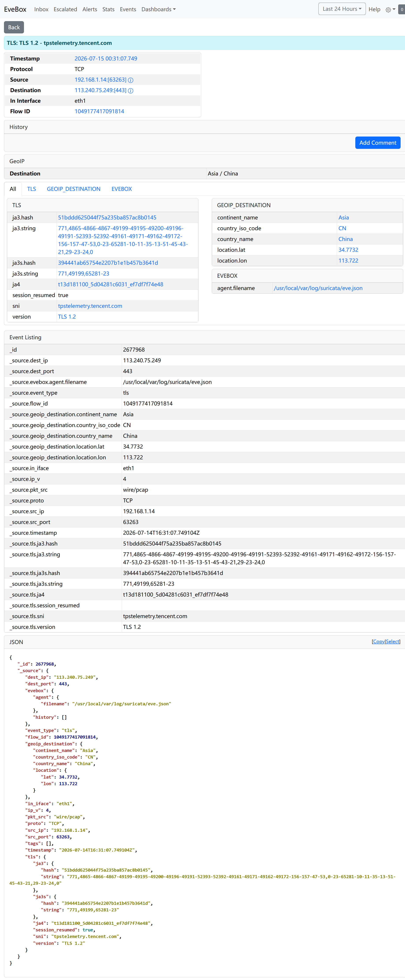Click GeoIP Destination value Asia / China
The image size is (405, 980).
pyautogui.click(x=223, y=173)
